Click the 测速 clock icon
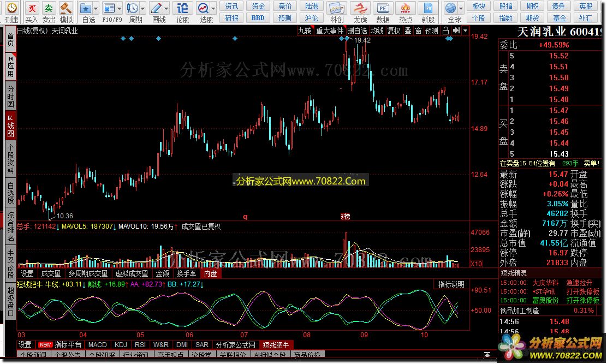This screenshot has width=607, height=364. (11, 8)
